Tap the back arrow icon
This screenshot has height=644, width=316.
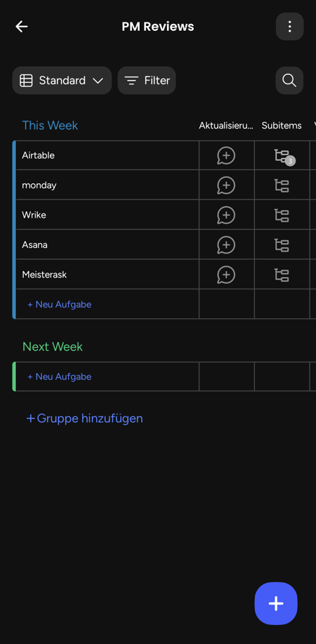(21, 27)
